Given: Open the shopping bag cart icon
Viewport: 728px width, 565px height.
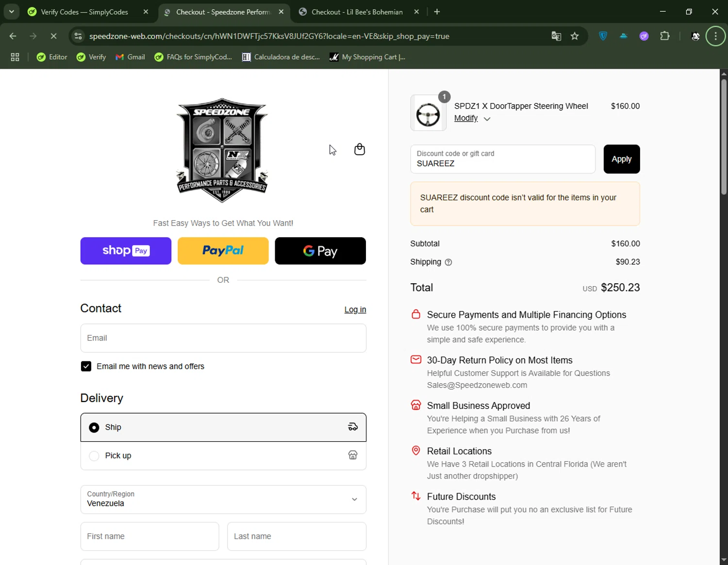Looking at the screenshot, I should click(x=359, y=149).
